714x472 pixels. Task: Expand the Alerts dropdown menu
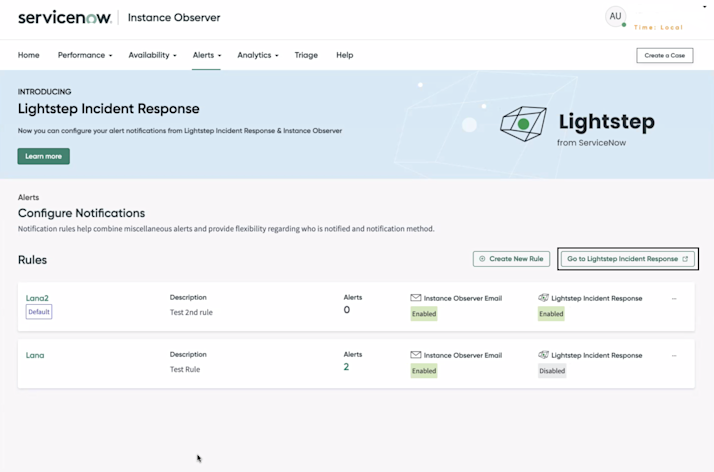[207, 55]
